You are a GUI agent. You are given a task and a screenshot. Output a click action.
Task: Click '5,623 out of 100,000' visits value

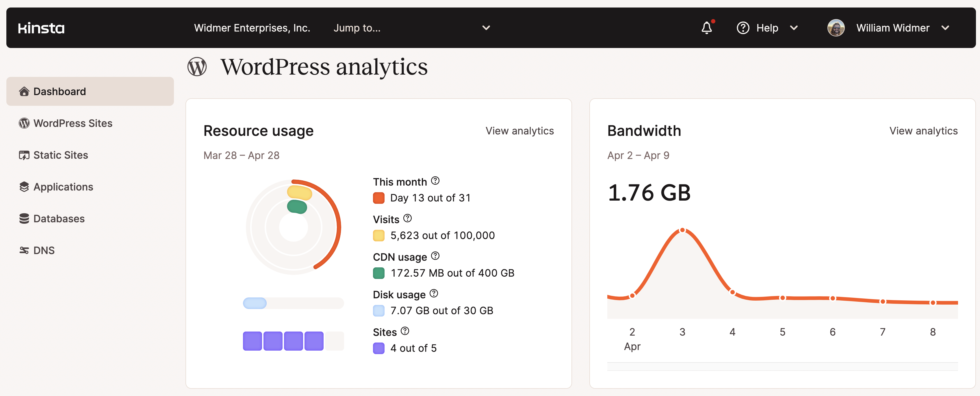(442, 235)
